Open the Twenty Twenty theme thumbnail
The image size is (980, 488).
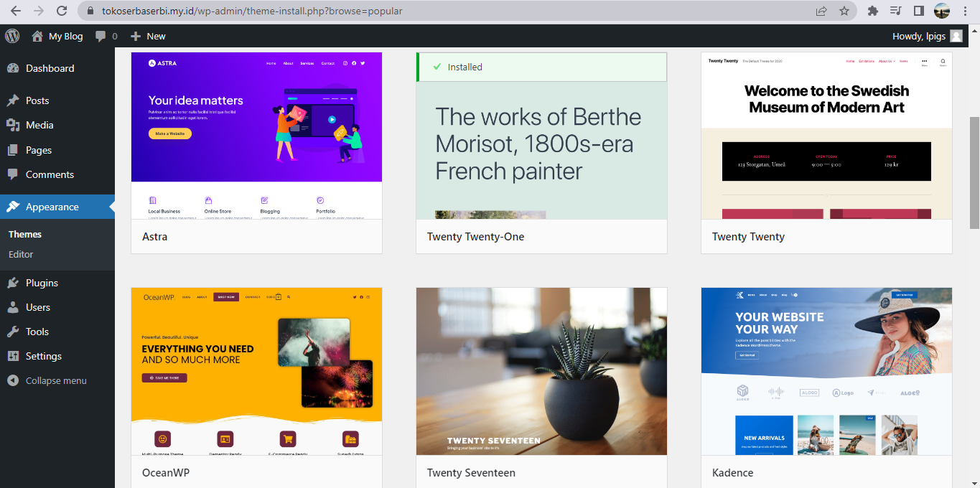pos(826,136)
